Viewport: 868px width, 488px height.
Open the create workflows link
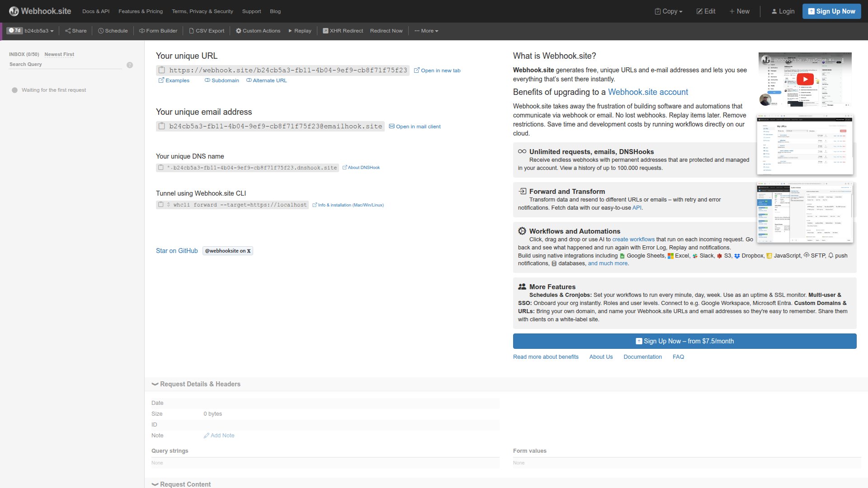(x=633, y=239)
